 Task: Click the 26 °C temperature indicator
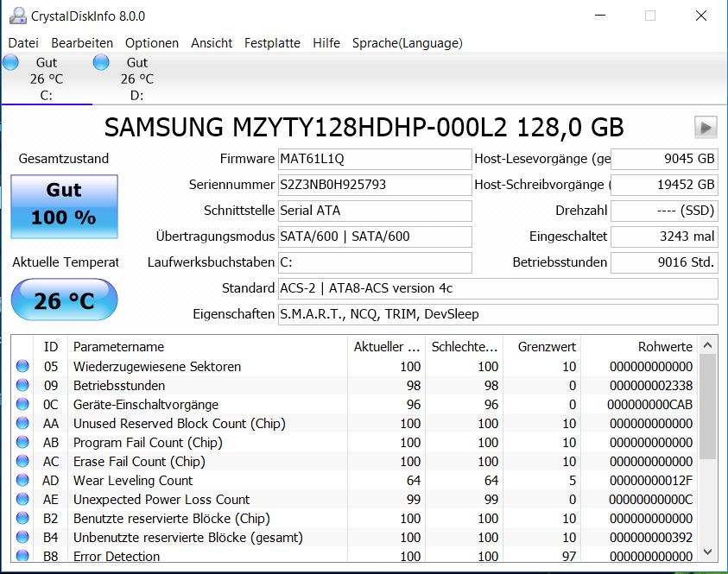click(x=63, y=300)
